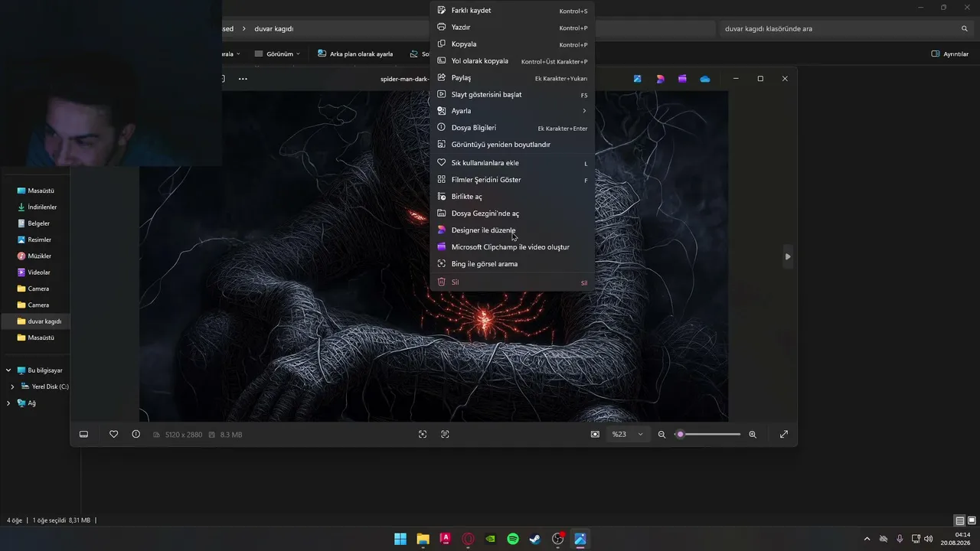Click the scan text icon in bottom bar

tap(445, 435)
